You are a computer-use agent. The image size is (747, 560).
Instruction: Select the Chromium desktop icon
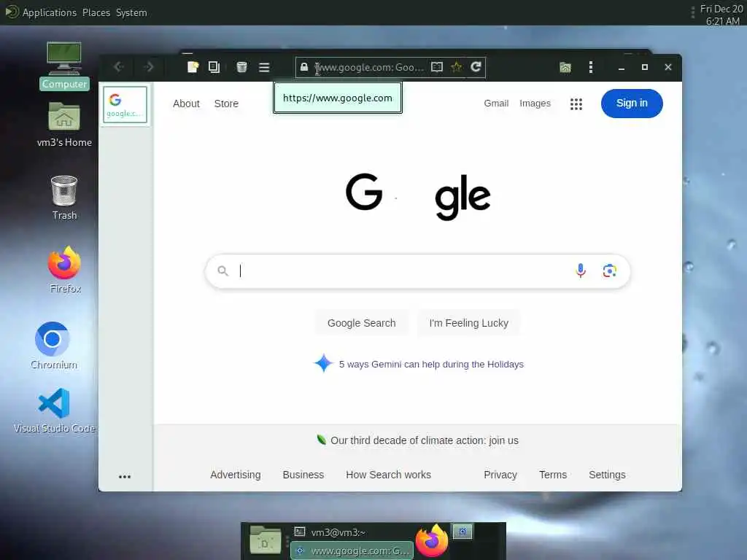click(x=53, y=346)
